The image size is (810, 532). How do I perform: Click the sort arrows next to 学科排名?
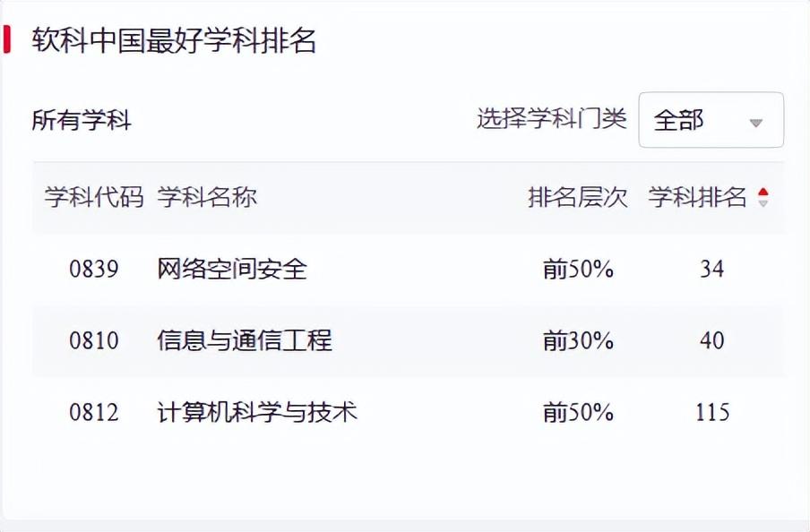[x=763, y=198]
